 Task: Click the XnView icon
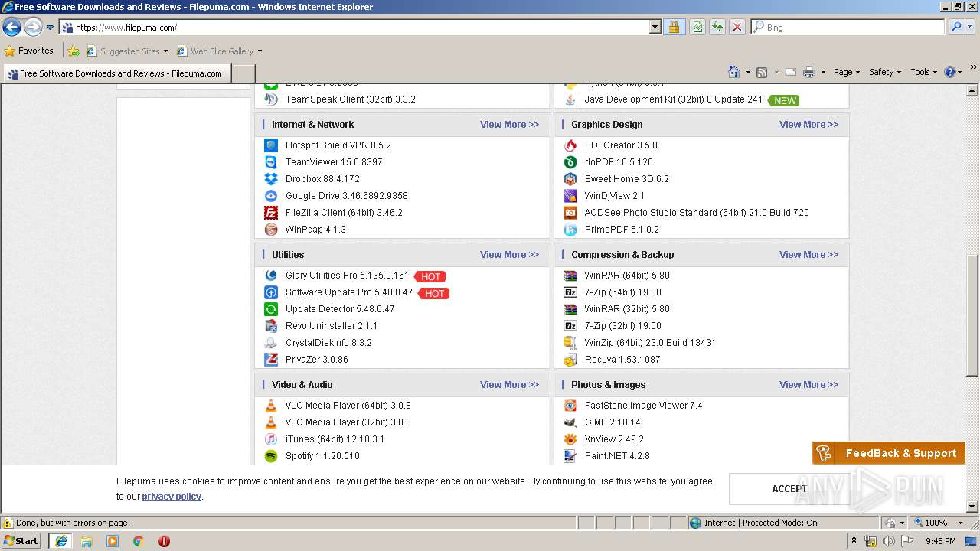pos(570,439)
